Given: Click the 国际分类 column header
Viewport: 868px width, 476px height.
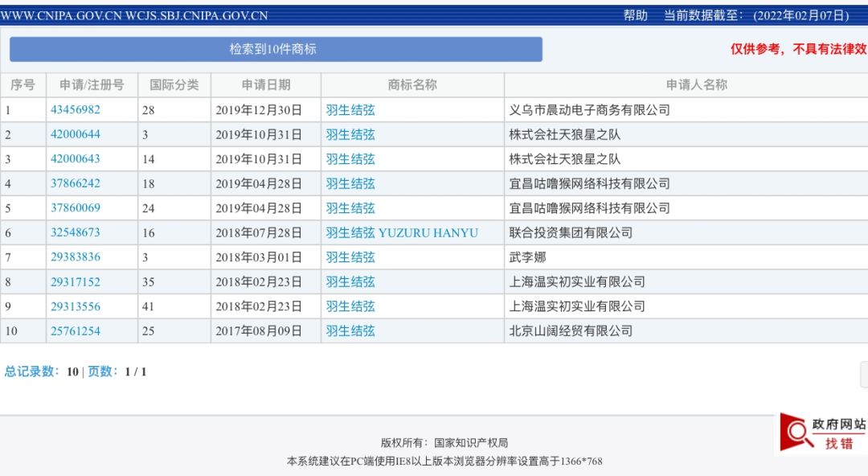Looking at the screenshot, I should [174, 84].
